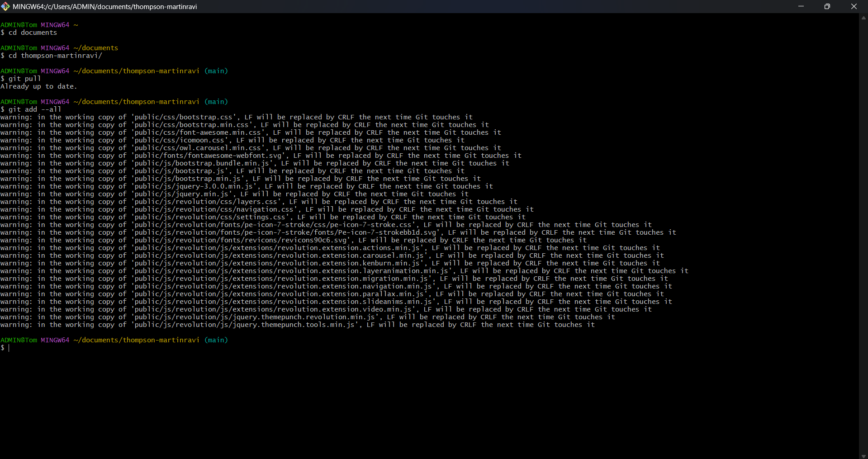
Task: Click warning line for 'revicons90c6.svg'
Action: click(x=294, y=240)
